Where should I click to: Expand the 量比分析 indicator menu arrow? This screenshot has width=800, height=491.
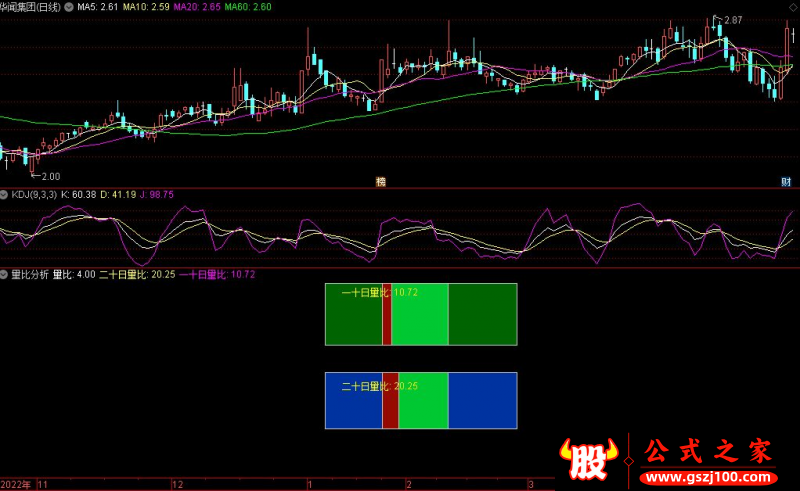tap(4, 274)
